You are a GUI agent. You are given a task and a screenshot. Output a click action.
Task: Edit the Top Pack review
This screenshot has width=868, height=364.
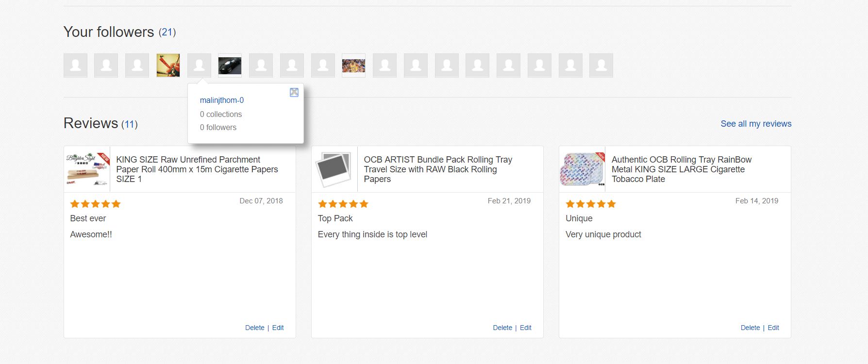tap(525, 328)
